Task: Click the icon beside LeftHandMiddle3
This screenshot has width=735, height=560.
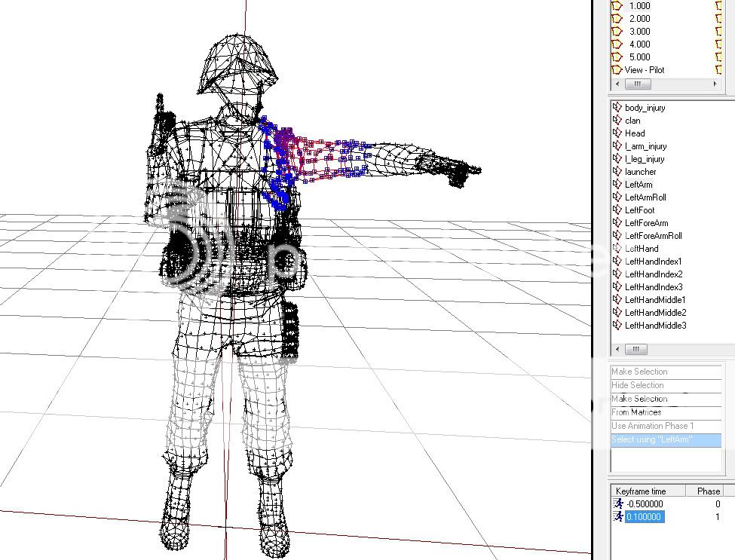Action: point(617,326)
